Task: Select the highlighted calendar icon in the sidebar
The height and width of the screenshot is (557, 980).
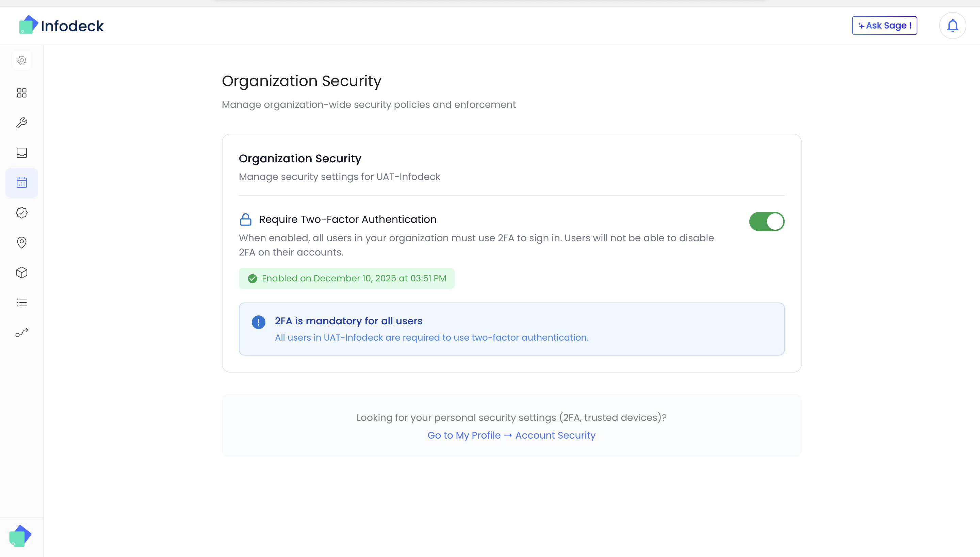Action: [21, 182]
